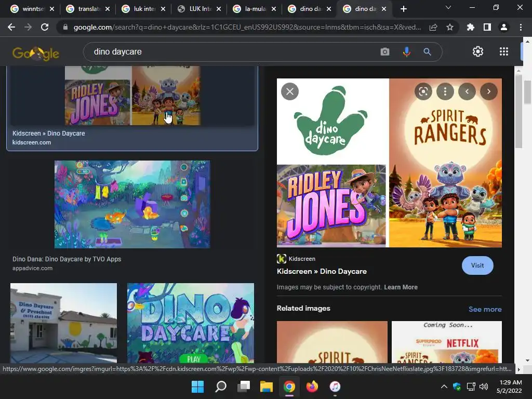Toggle the Chrome side panel icon
The width and height of the screenshot is (532, 399).
pyautogui.click(x=487, y=27)
